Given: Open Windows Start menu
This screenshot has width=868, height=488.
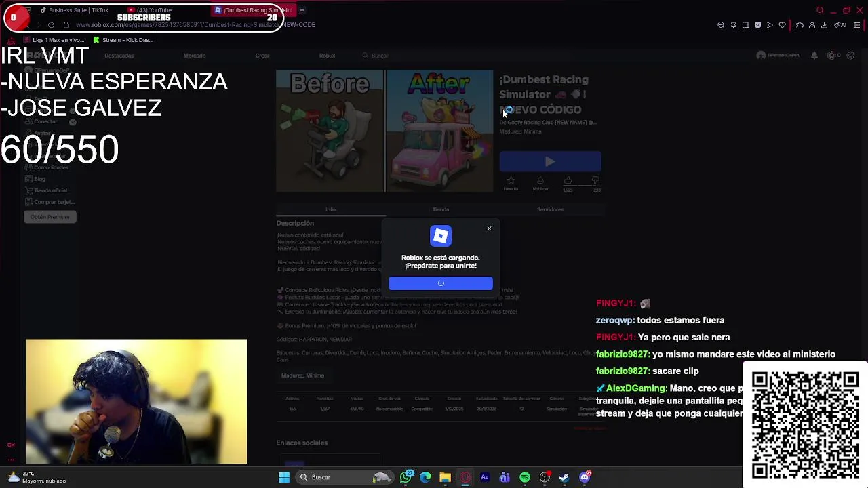Looking at the screenshot, I should pyautogui.click(x=284, y=477).
